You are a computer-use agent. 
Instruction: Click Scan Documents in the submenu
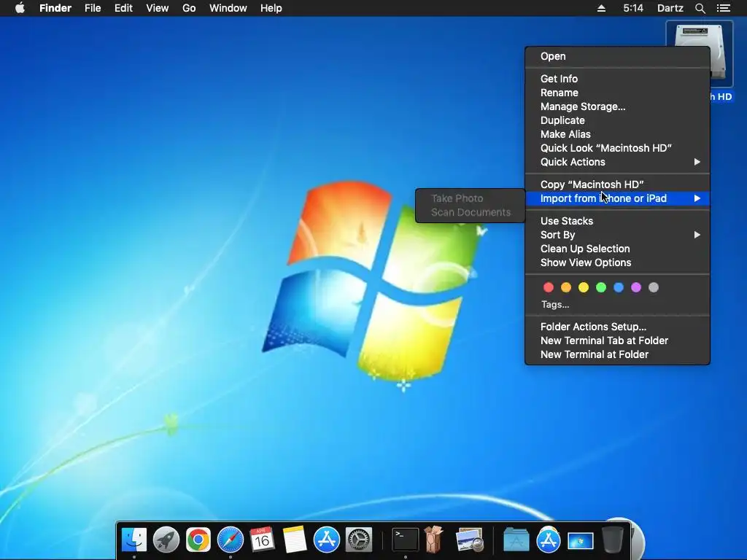click(471, 212)
